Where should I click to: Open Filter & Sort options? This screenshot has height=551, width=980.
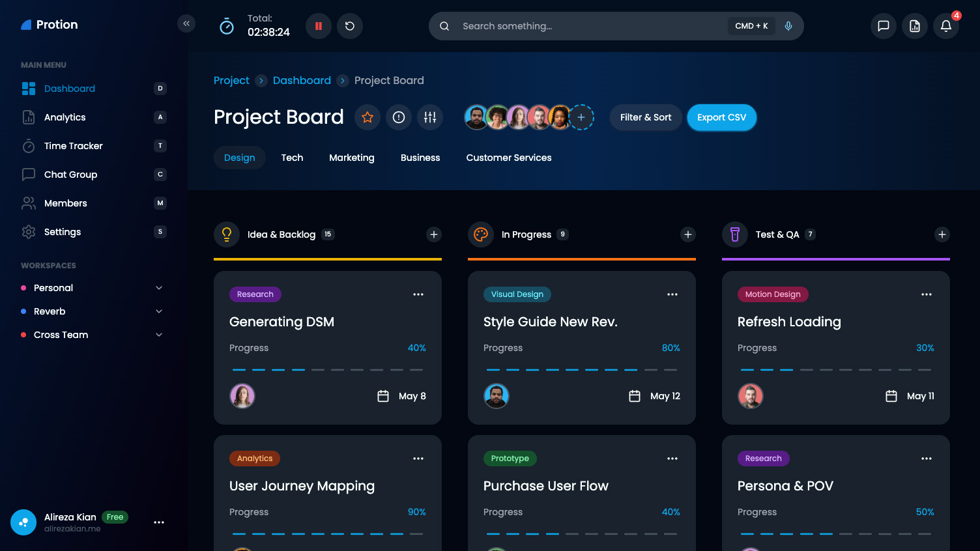point(646,117)
